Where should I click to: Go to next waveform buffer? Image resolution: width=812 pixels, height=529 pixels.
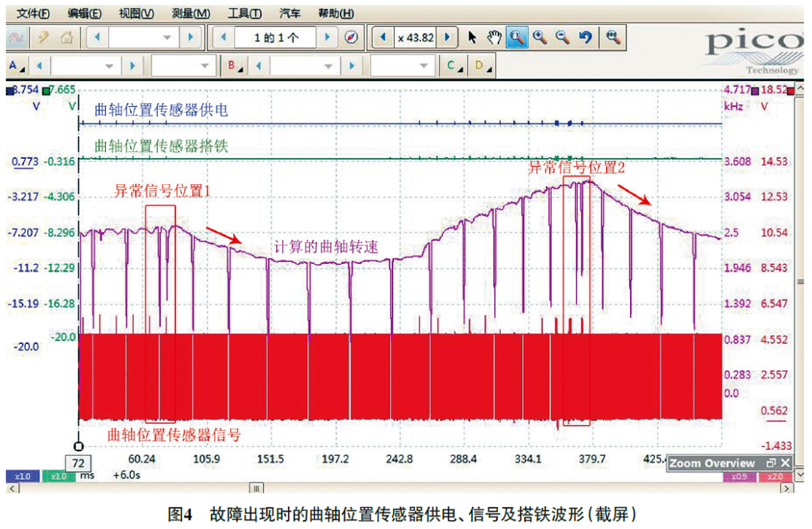[x=327, y=38]
